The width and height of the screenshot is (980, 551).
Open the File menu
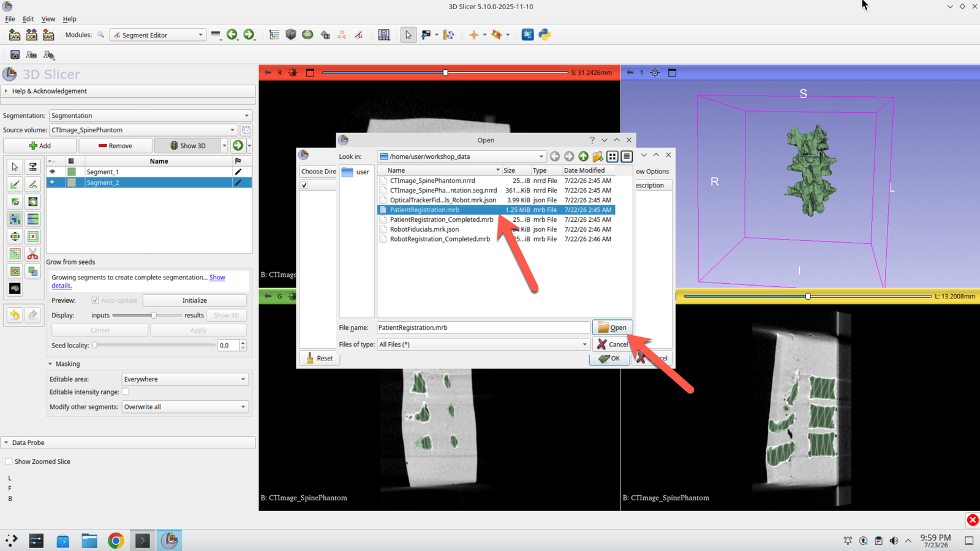[10, 19]
